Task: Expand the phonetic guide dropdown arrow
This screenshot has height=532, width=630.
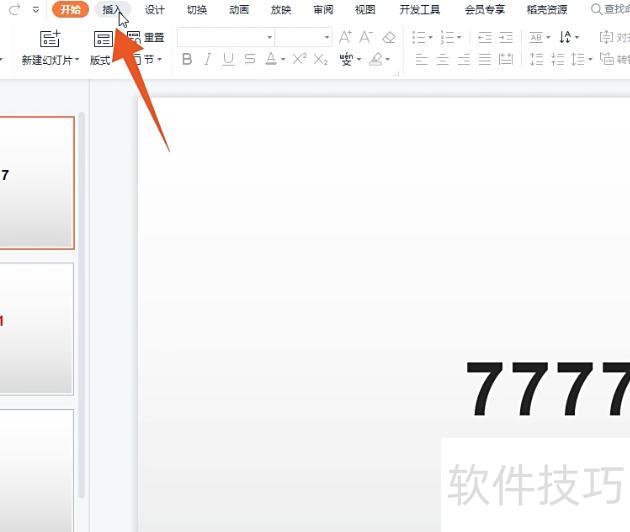Action: pyautogui.click(x=359, y=60)
